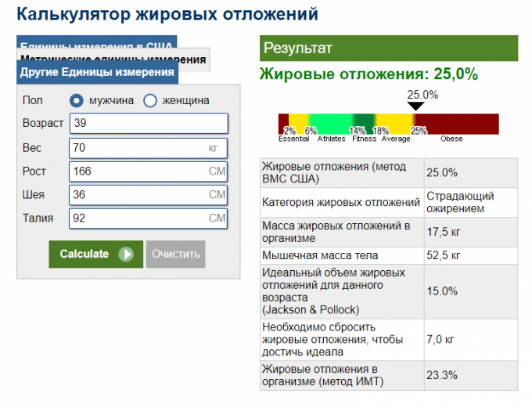Select the Другие Единицы измерения tab
The image size is (532, 408).
pos(97,73)
